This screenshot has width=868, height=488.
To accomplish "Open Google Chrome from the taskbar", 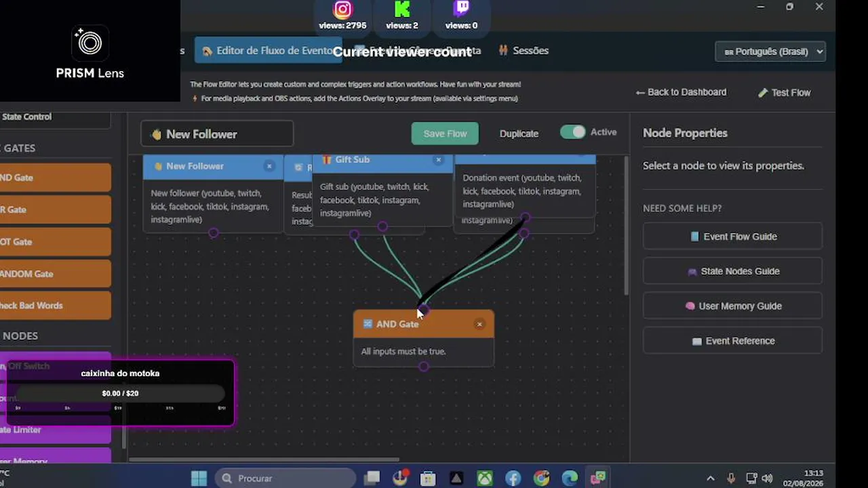I will [x=541, y=479].
